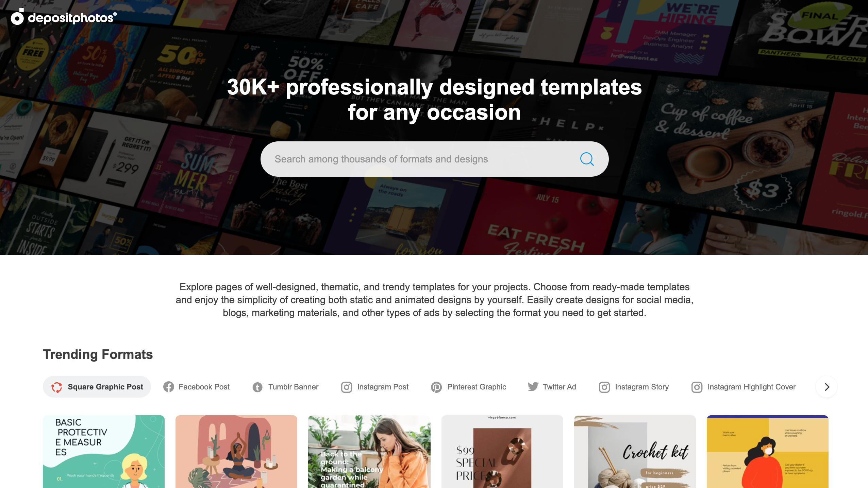This screenshot has width=868, height=488.
Task: Select the Instagram Post icon
Action: [346, 387]
